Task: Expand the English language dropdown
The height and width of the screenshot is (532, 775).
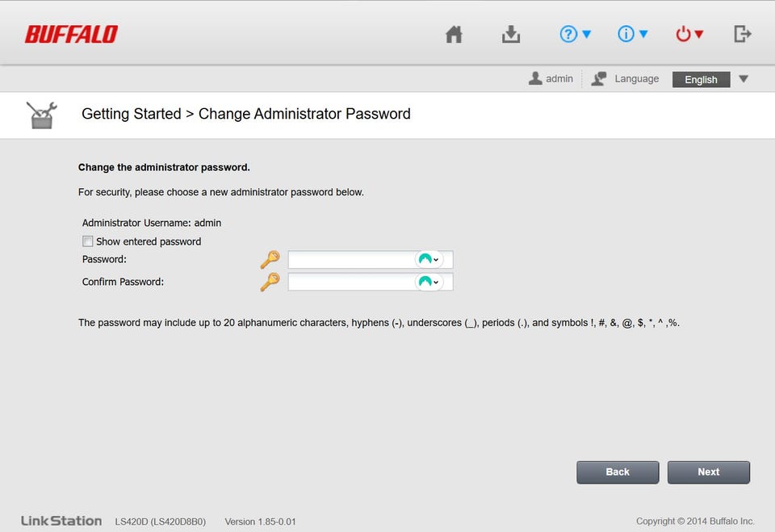Action: click(x=744, y=78)
